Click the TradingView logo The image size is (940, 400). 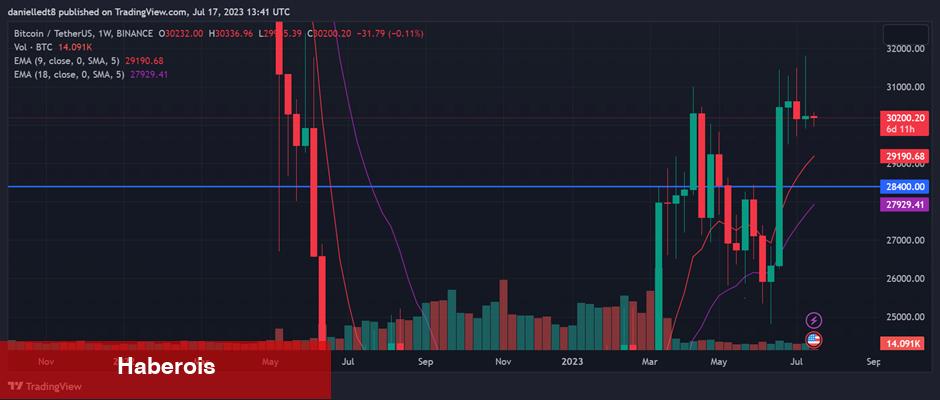coord(45,386)
